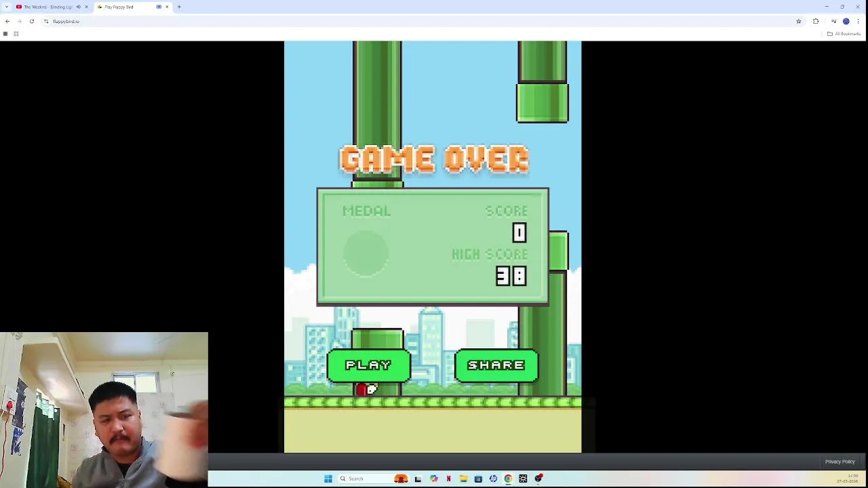Click the PLAY button to restart
The height and width of the screenshot is (488, 868).
pos(368,365)
